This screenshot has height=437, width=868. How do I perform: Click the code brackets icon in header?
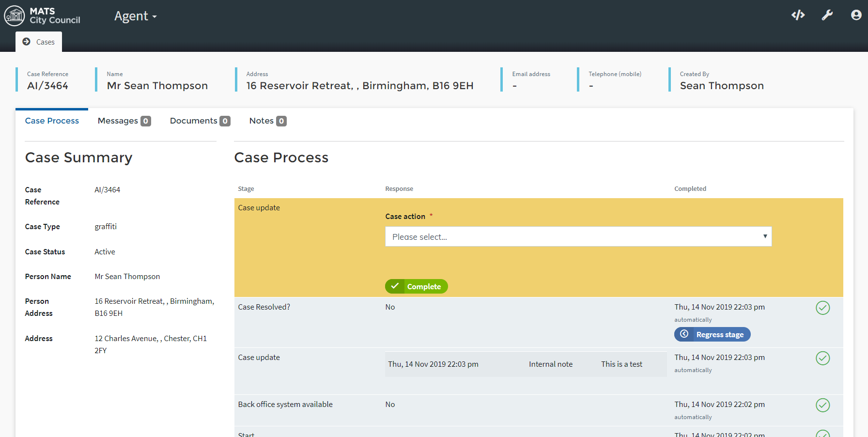(x=798, y=16)
